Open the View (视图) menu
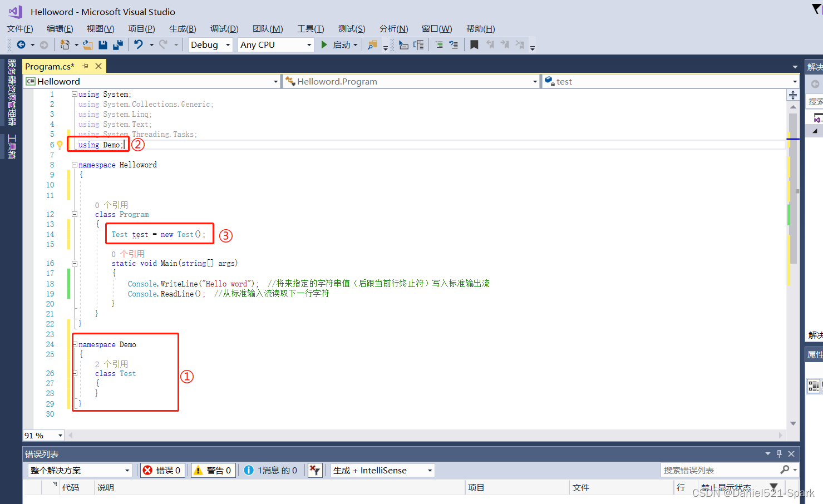Image resolution: width=823 pixels, height=504 pixels. click(x=100, y=29)
